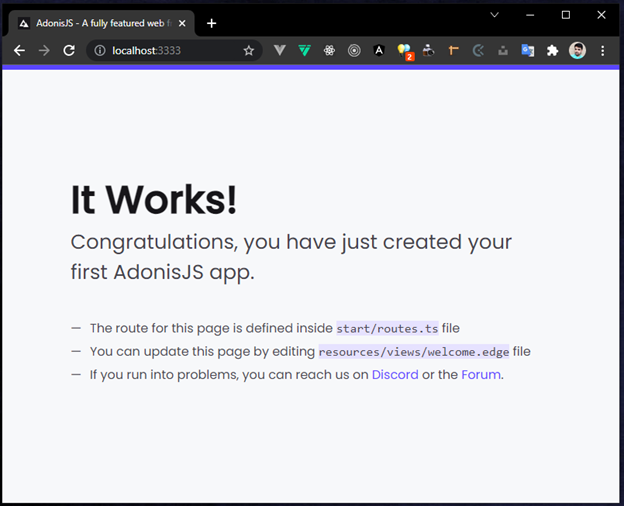The width and height of the screenshot is (624, 506).
Task: Open the grey download tray extension
Action: (503, 51)
